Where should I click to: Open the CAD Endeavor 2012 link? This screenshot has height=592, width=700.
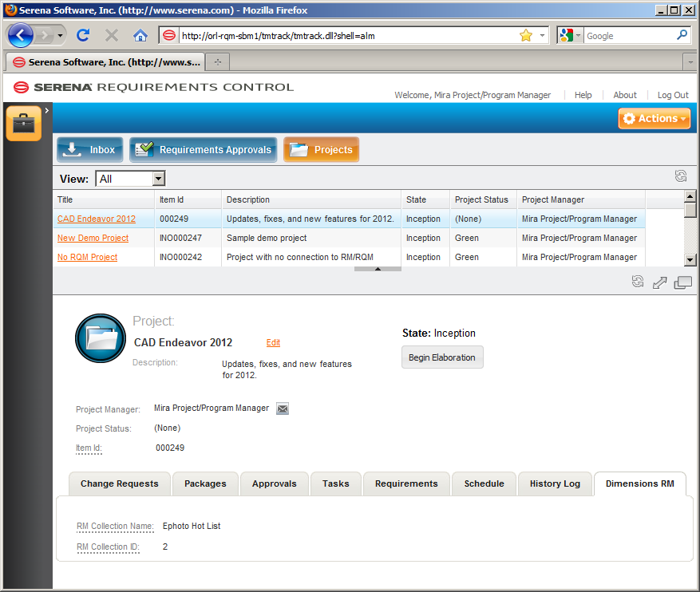click(x=97, y=219)
